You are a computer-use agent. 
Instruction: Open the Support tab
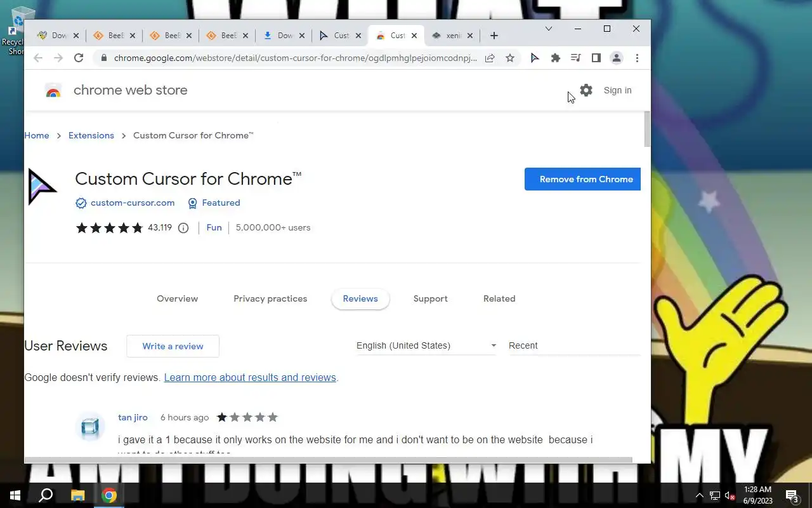431,298
